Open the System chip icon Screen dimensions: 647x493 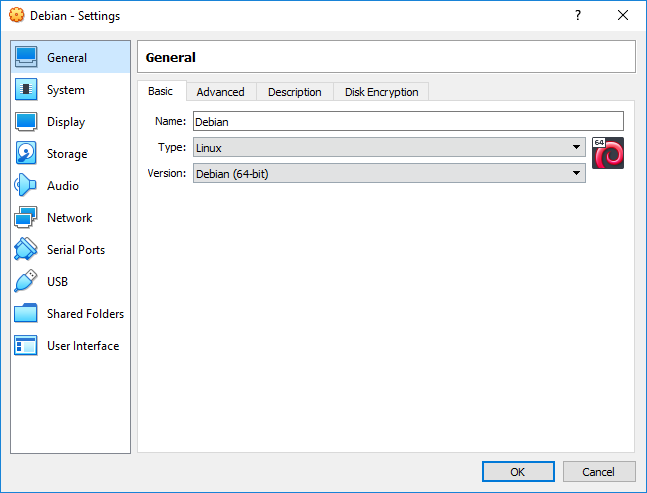[26, 89]
